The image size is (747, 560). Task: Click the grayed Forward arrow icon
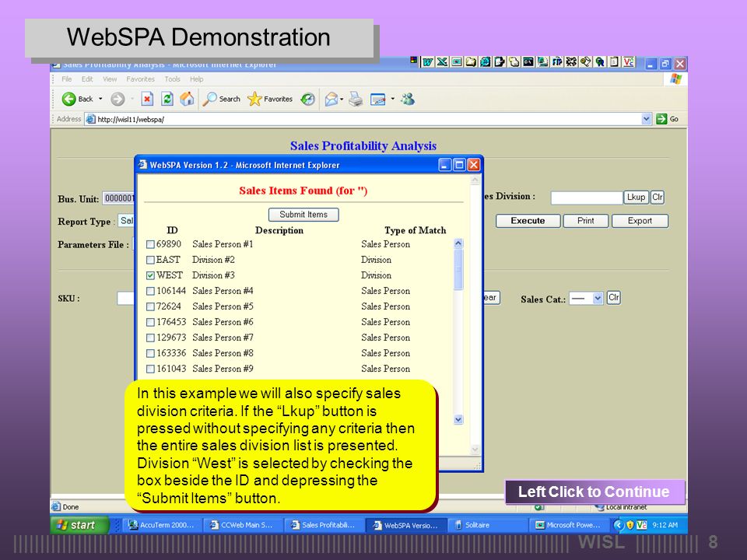point(117,99)
